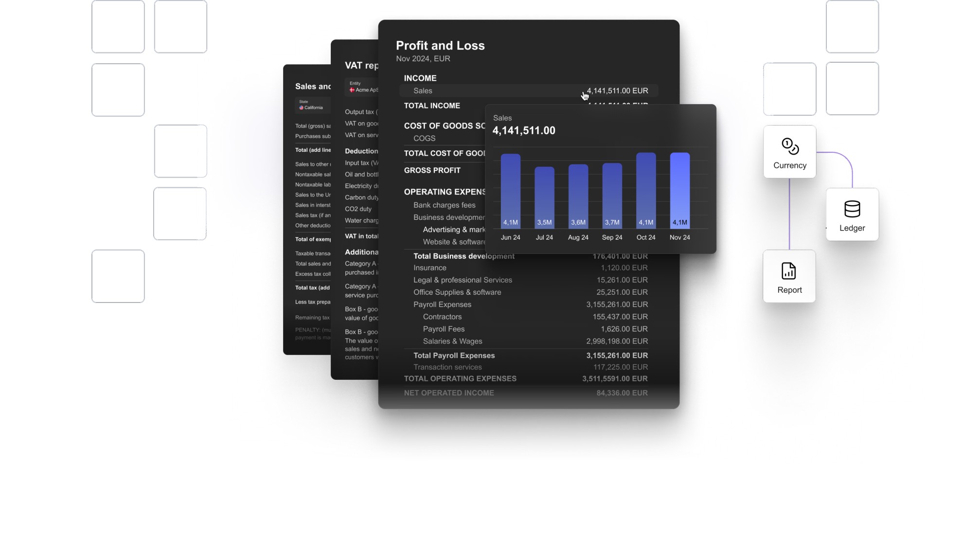Viewport: 980px width, 535px height.
Task: Expand the Payroll Expenses row
Action: click(x=442, y=304)
